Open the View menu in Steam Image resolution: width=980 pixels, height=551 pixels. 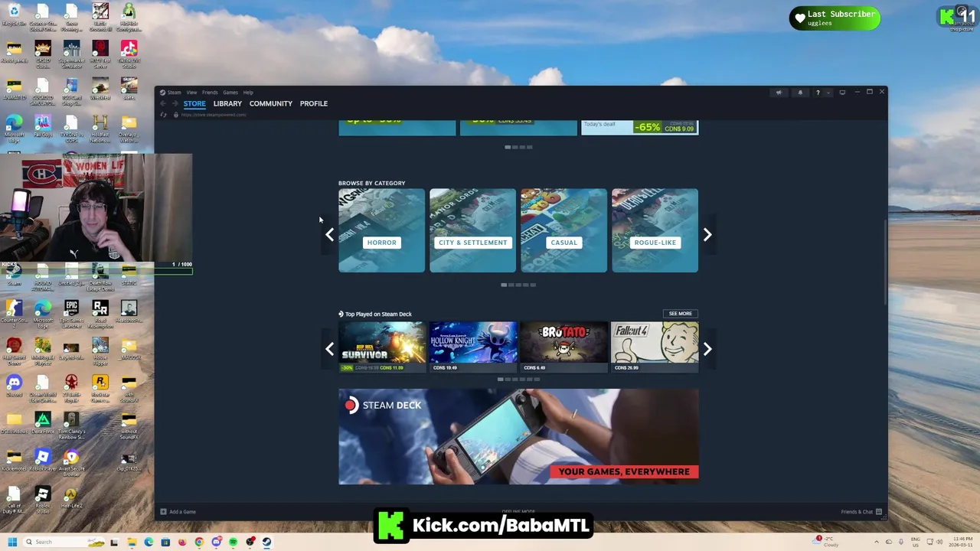point(191,93)
